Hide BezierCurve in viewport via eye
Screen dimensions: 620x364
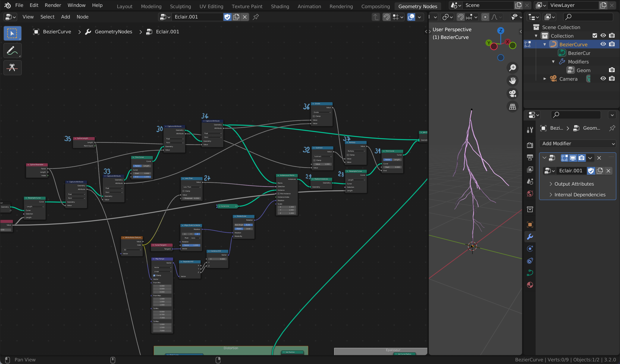click(603, 44)
